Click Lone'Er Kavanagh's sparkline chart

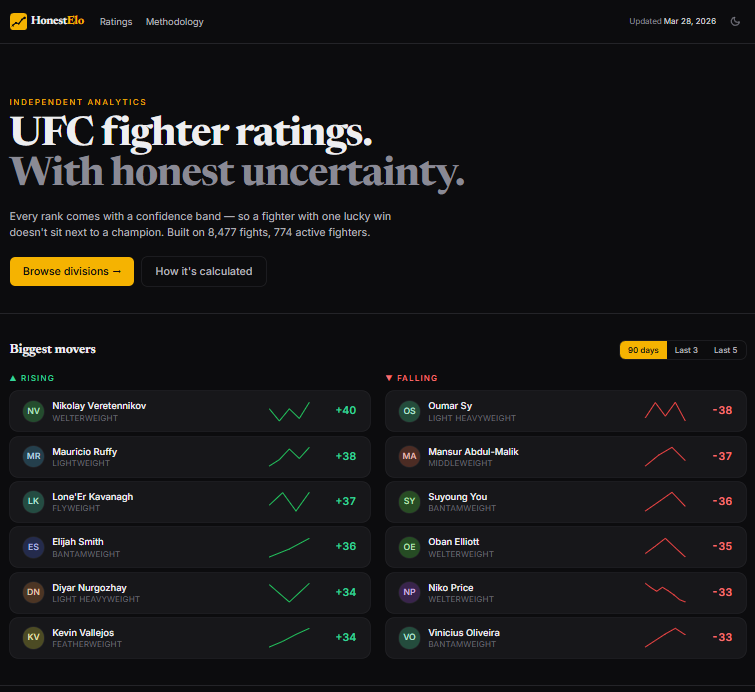point(289,501)
